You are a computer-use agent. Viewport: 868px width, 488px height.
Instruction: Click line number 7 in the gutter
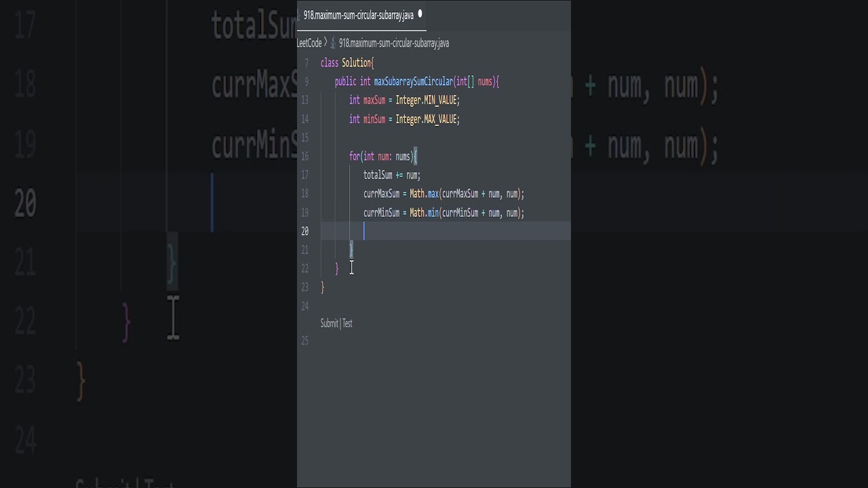point(306,63)
